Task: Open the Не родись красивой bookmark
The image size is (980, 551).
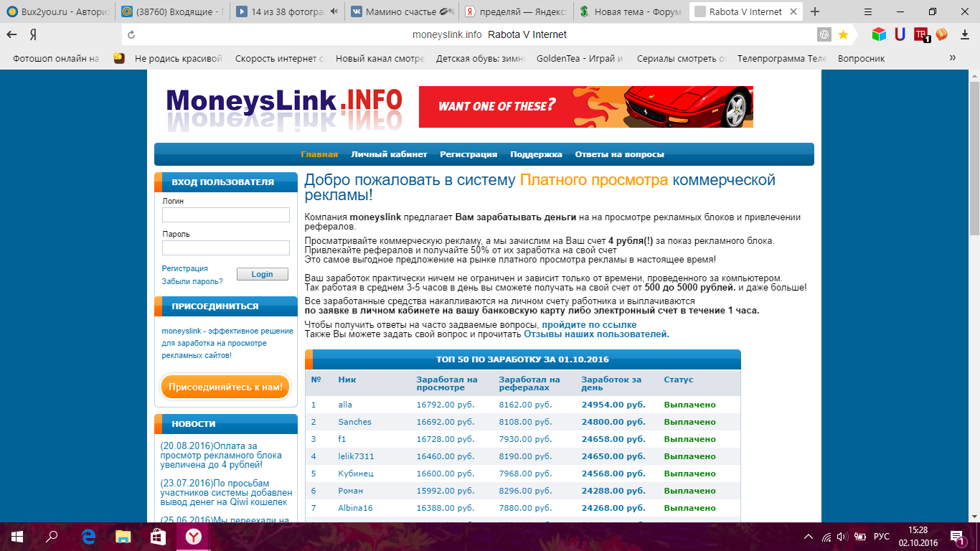Action: (169, 59)
